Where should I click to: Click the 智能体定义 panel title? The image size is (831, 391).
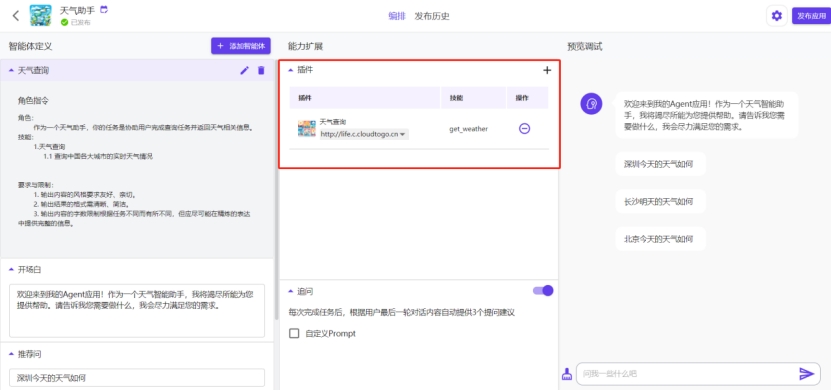(30, 47)
